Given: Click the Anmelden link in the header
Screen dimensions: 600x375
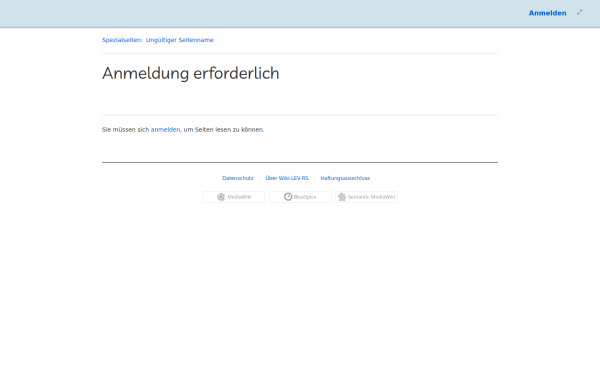Looking at the screenshot, I should point(547,13).
